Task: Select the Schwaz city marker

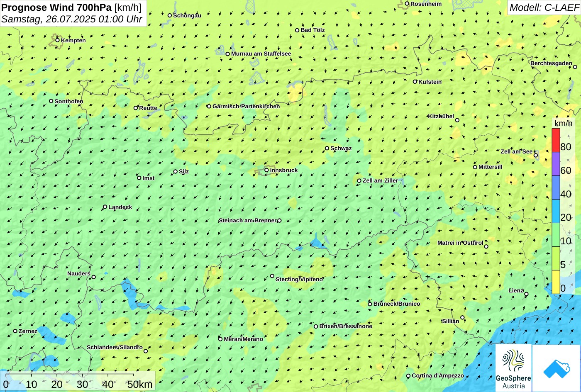Action: (327, 148)
